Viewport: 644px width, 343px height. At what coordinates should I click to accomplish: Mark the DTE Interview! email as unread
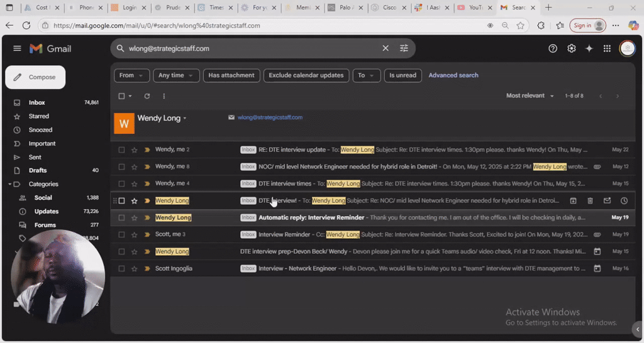(607, 200)
